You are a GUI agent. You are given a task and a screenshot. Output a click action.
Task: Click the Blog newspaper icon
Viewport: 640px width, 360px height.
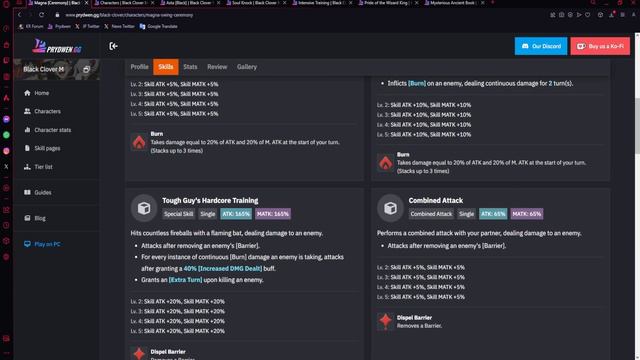[27, 218]
